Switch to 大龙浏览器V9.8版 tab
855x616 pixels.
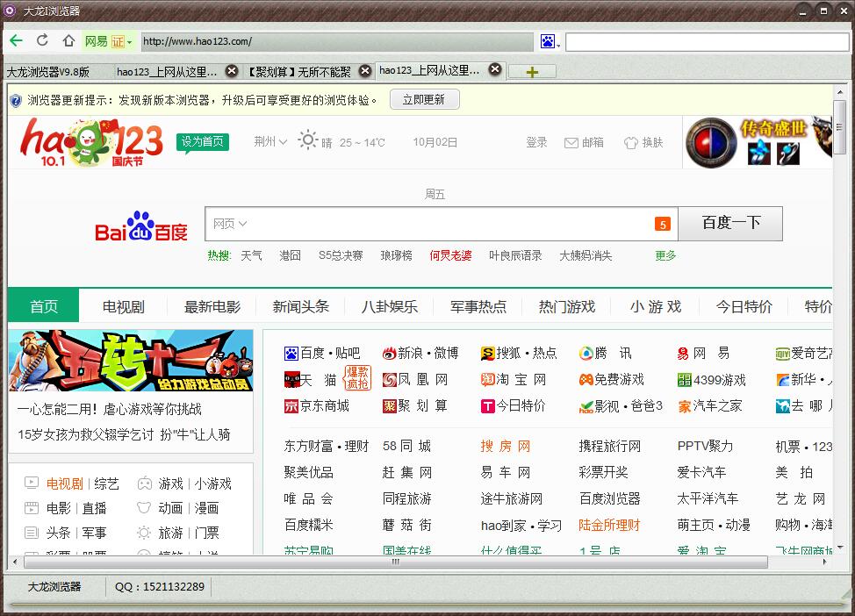click(x=48, y=71)
